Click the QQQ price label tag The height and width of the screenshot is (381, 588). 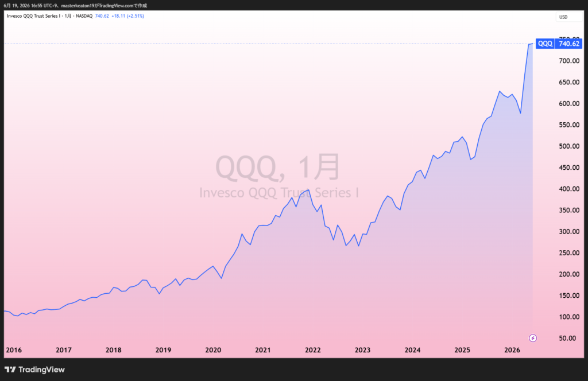pos(545,44)
